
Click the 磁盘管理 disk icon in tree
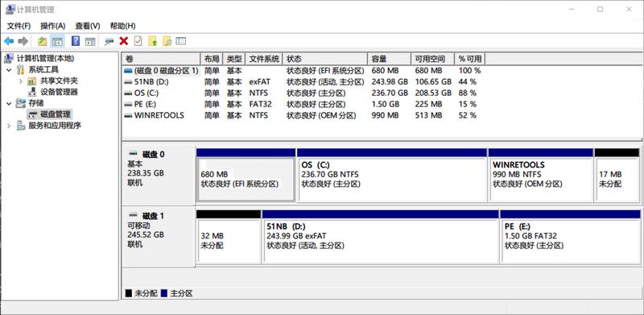pyautogui.click(x=32, y=114)
